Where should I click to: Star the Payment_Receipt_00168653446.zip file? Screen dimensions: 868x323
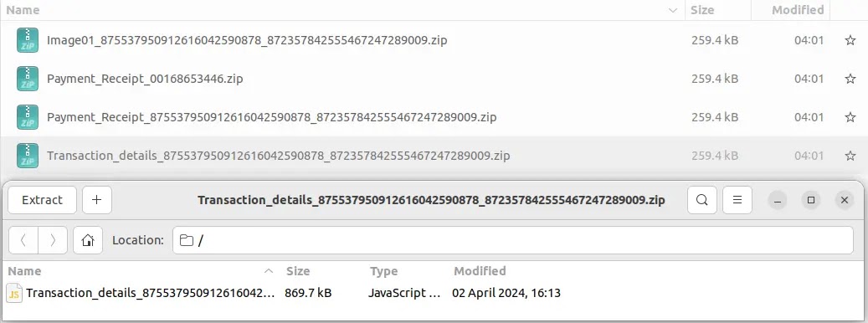pos(850,79)
